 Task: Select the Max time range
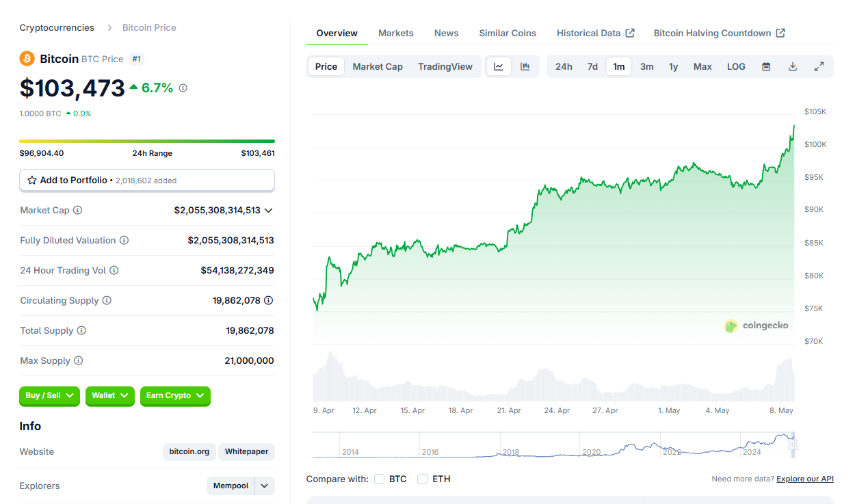point(702,66)
